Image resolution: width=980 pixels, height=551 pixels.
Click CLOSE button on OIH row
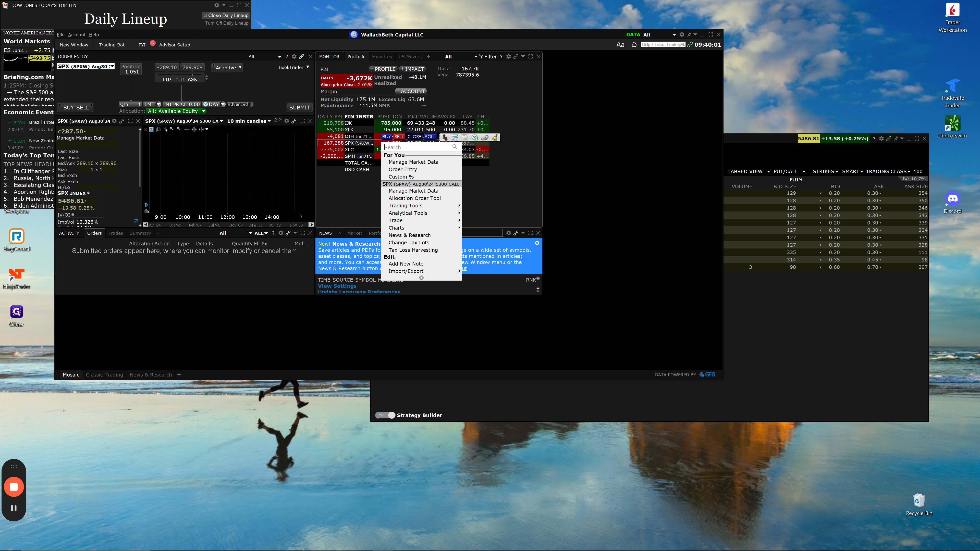click(x=415, y=136)
